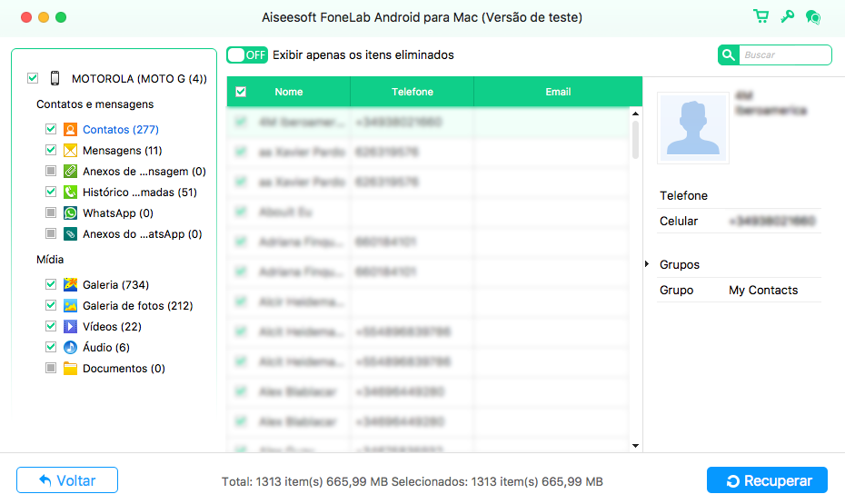The width and height of the screenshot is (845, 504).
Task: Sort by the Nome column header
Action: 289,92
